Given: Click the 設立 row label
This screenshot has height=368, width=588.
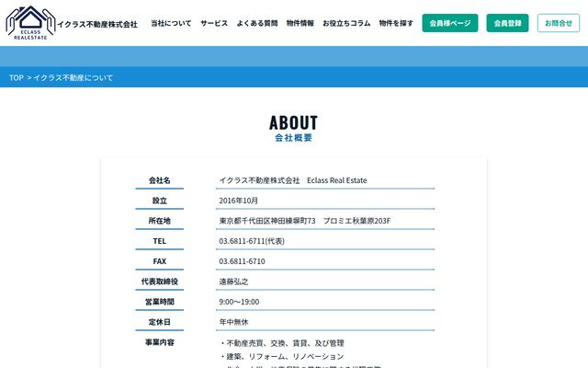Looking at the screenshot, I should tap(159, 201).
